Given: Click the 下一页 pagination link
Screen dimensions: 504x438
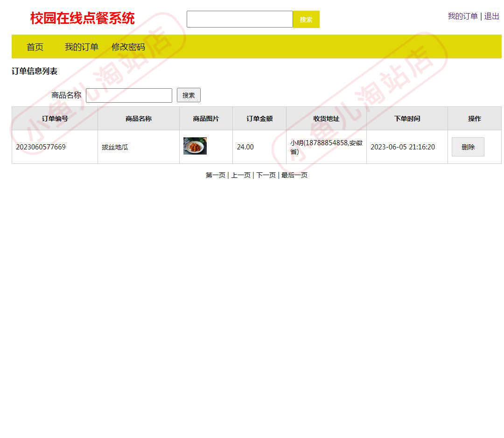Looking at the screenshot, I should [x=266, y=175].
